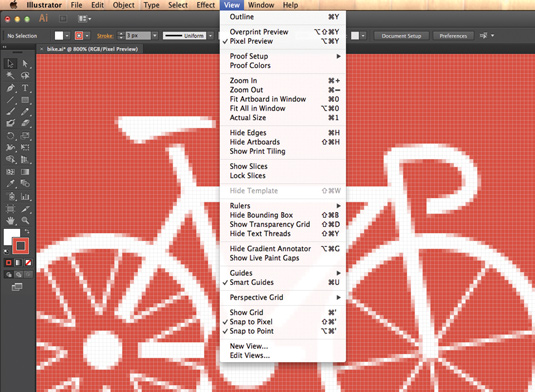Select the Scale tool
Image resolution: width=535 pixels, height=392 pixels.
pos(25,136)
